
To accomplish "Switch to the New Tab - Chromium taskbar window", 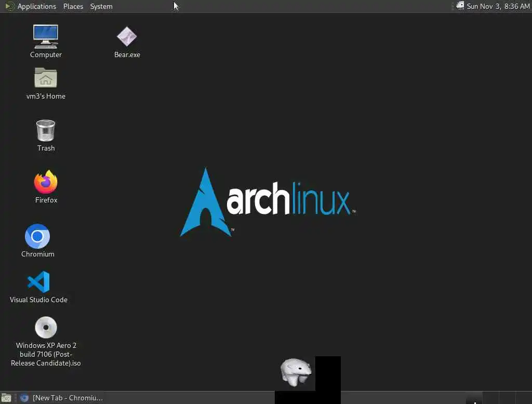I will pos(61,398).
